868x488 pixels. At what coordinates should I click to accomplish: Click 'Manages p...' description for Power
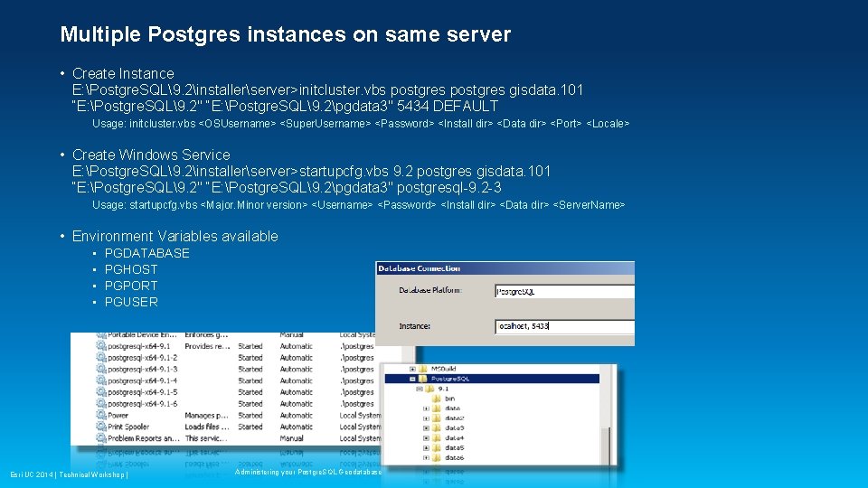[206, 416]
